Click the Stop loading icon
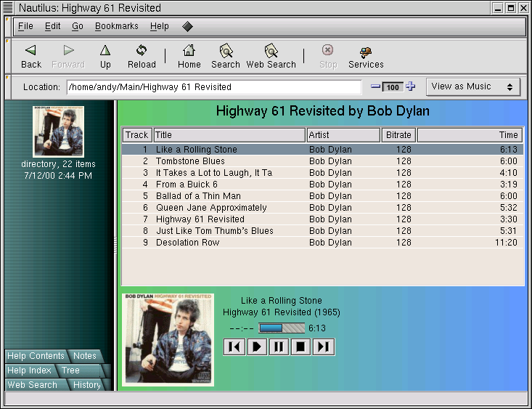The image size is (532, 409). (x=327, y=50)
